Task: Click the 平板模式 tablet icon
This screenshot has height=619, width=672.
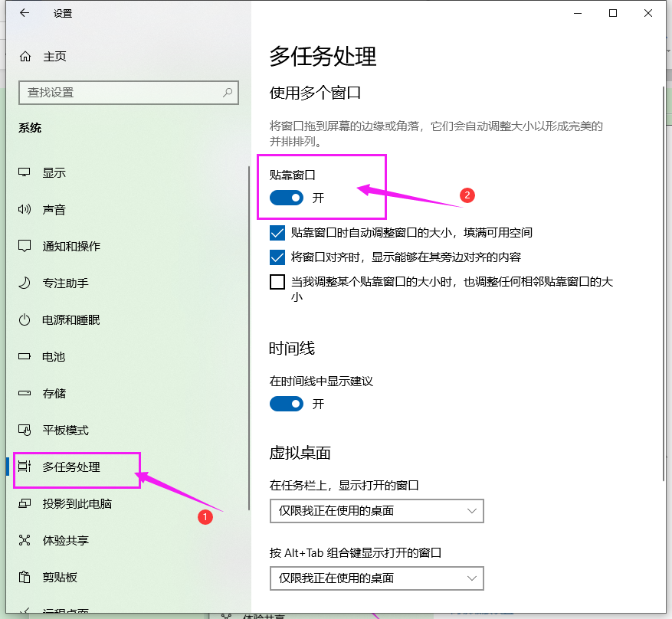Action: click(25, 430)
